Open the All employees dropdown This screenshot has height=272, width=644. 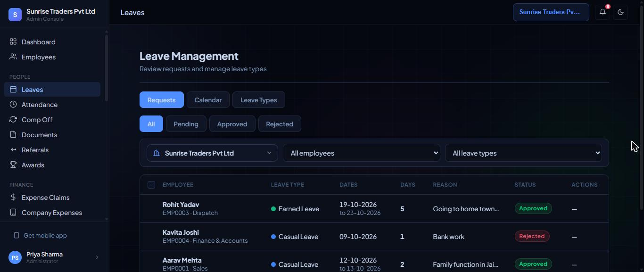point(361,153)
